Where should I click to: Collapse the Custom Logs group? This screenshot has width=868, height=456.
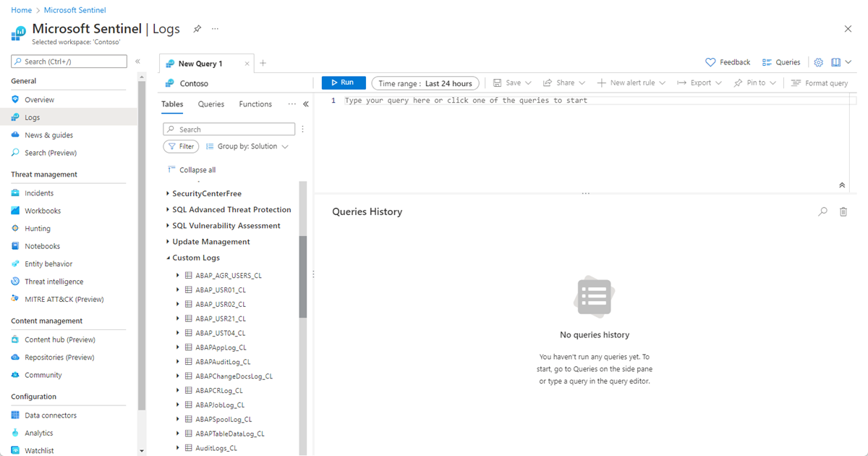167,258
